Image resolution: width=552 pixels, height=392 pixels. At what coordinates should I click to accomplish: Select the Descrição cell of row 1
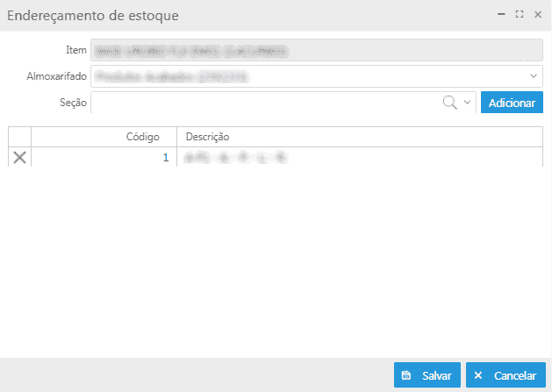360,157
